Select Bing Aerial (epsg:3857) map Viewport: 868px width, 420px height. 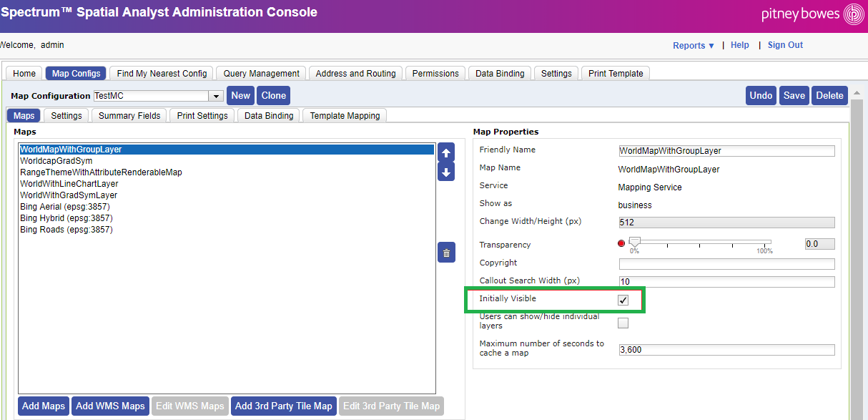point(227,207)
